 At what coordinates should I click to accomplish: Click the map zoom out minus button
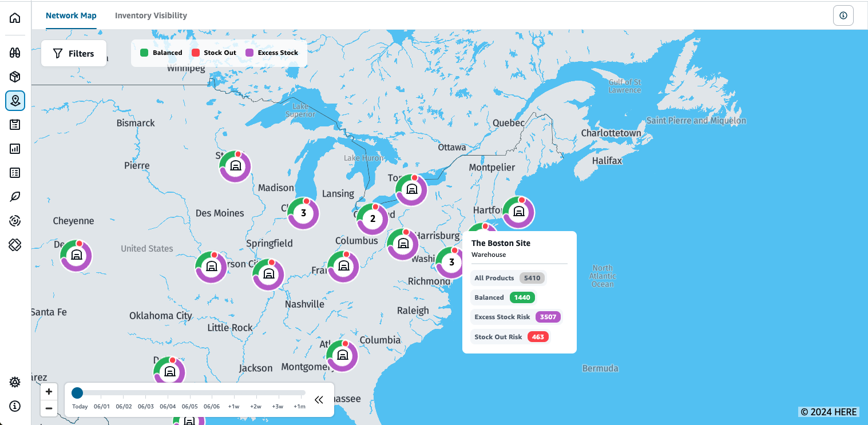tap(49, 408)
